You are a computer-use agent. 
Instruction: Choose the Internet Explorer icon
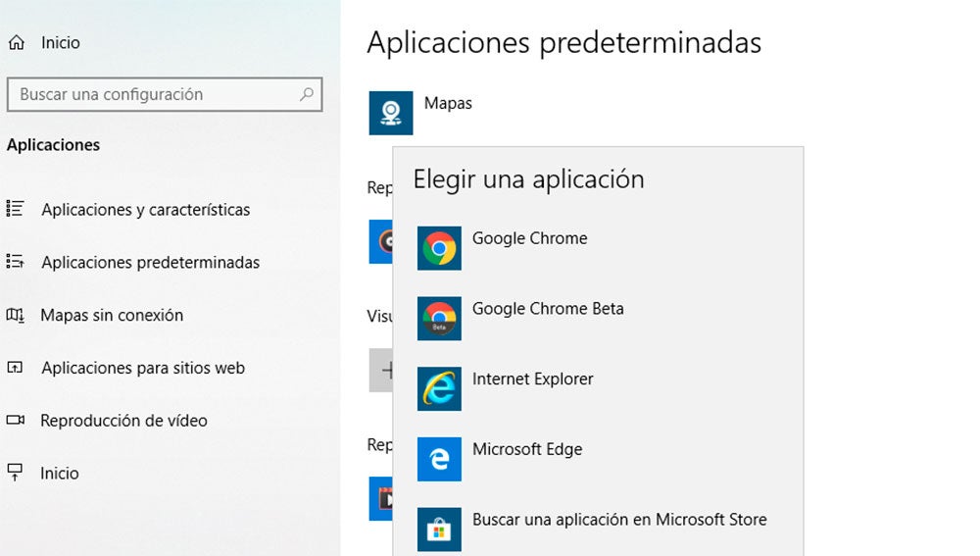click(x=439, y=388)
